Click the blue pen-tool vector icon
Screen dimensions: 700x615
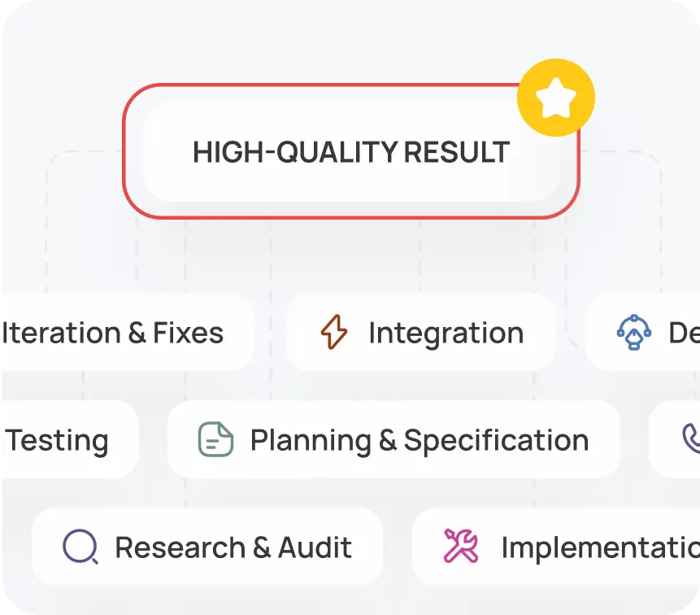coord(634,332)
